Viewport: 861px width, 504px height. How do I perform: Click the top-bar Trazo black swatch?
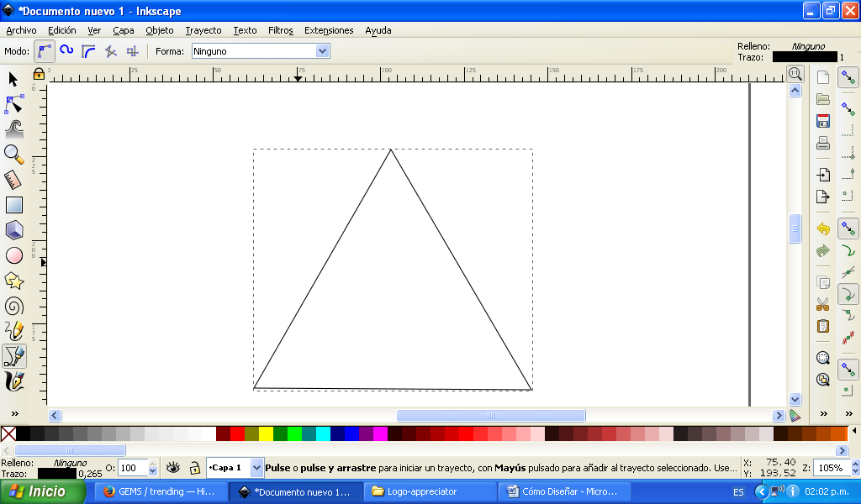coord(805,57)
